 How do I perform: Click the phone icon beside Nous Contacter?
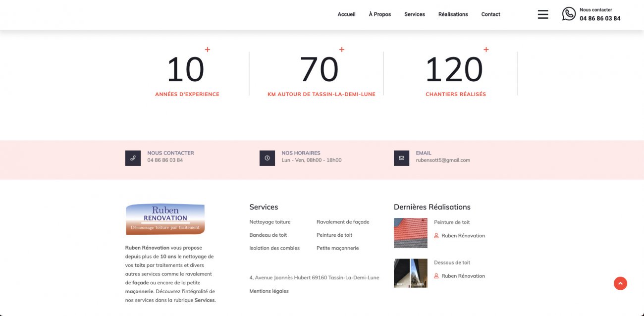coord(133,158)
